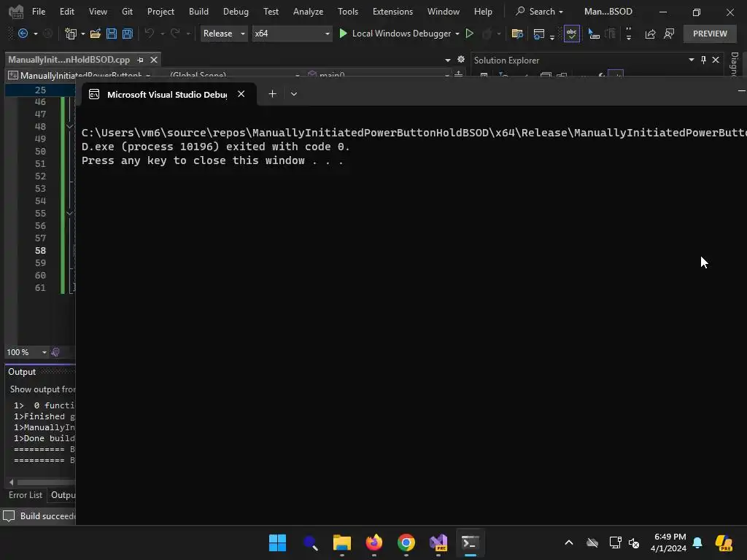Click the New Project toolbar icon
Image resolution: width=747 pixels, height=560 pixels.
[x=71, y=34]
